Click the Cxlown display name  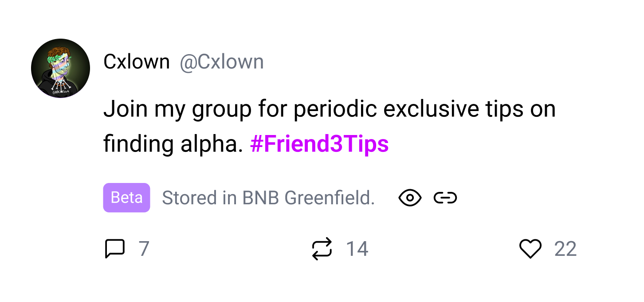pyautogui.click(x=136, y=62)
